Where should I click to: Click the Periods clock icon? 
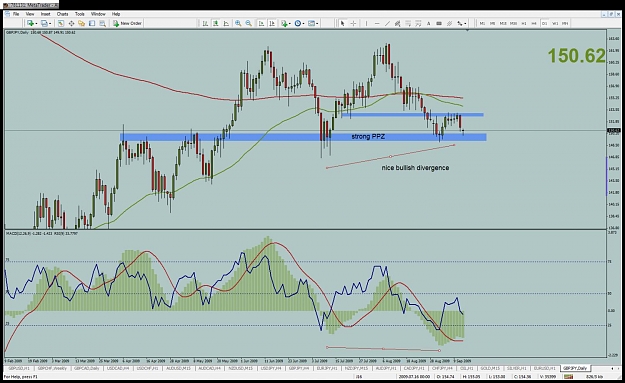298,24
